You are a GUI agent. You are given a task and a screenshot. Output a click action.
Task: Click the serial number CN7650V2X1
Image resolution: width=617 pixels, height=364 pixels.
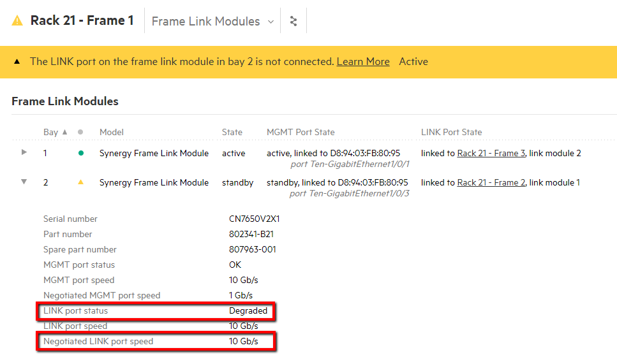coord(254,219)
